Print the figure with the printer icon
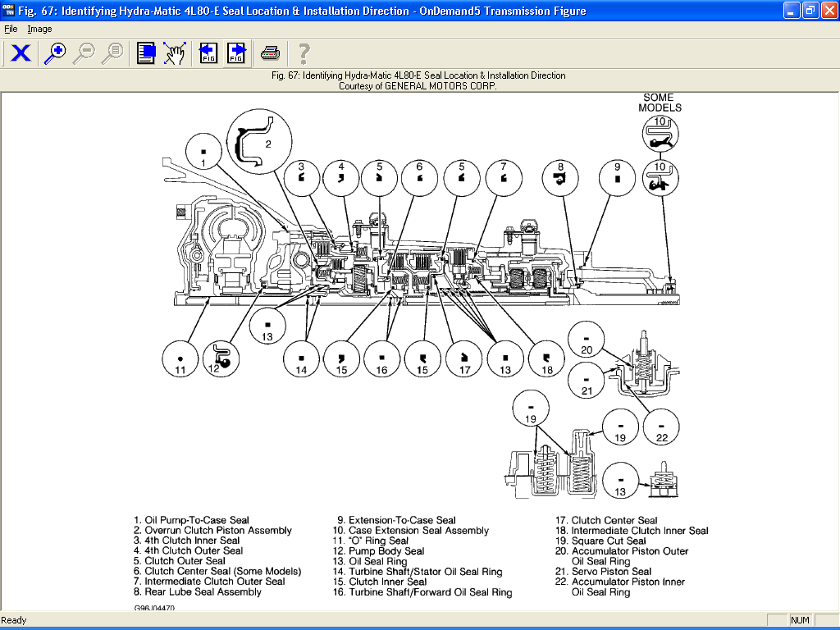This screenshot has height=630, width=840. tap(270, 53)
